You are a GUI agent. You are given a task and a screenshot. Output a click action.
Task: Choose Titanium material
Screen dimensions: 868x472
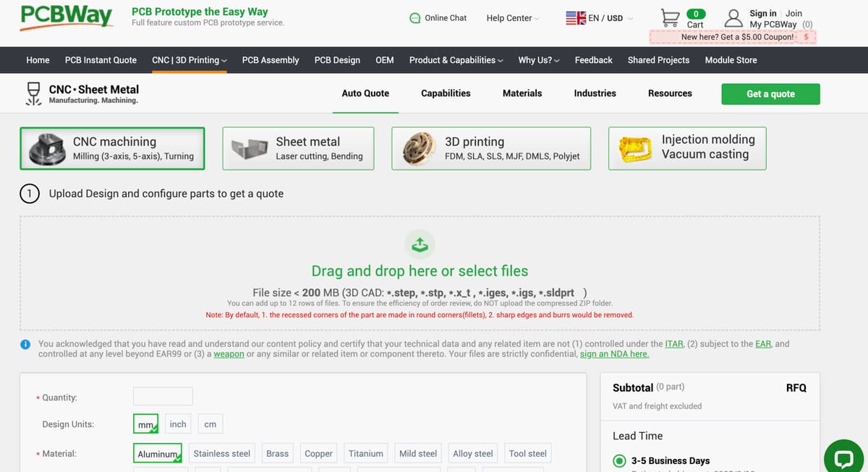click(x=365, y=453)
